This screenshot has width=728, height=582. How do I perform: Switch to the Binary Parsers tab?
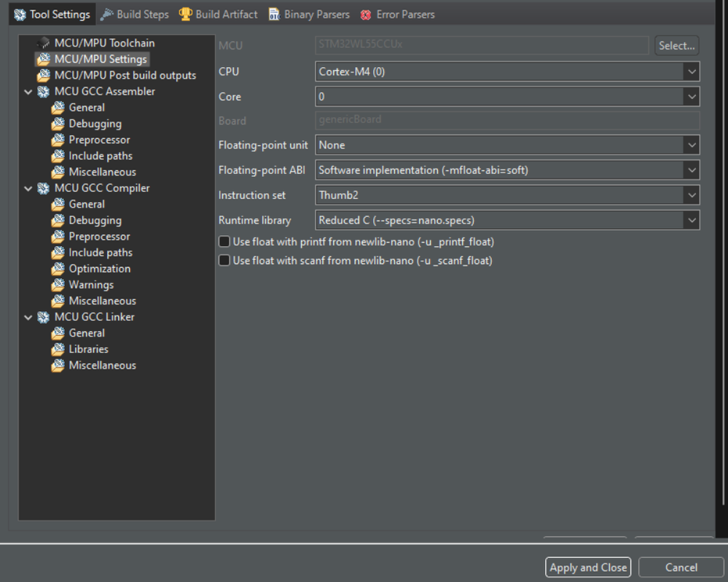(x=309, y=15)
